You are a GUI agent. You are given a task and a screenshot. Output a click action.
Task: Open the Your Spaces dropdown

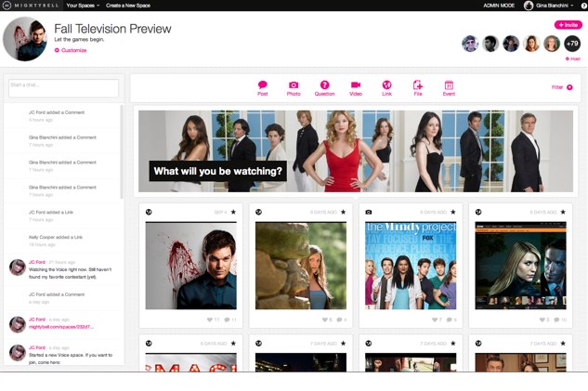tap(83, 6)
